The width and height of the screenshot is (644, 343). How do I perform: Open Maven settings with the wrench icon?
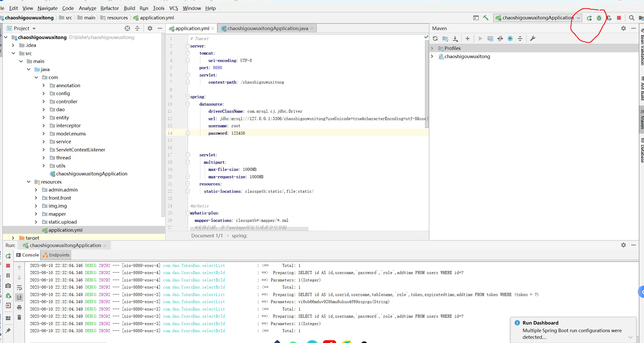click(x=533, y=39)
